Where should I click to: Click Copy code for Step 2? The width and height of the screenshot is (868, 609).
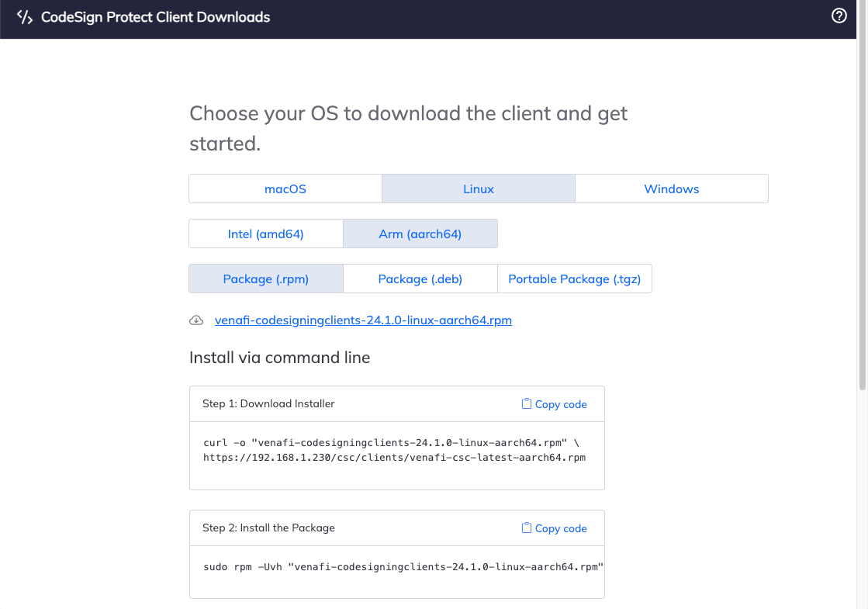pos(560,528)
